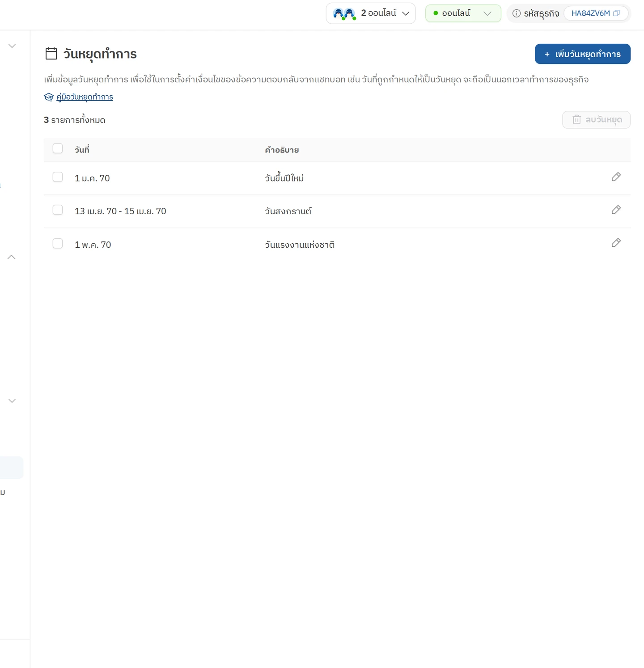Edit the วันขึ้นปีใหม่ holiday entry
Viewport: 644px width, 668px height.
coord(616,177)
